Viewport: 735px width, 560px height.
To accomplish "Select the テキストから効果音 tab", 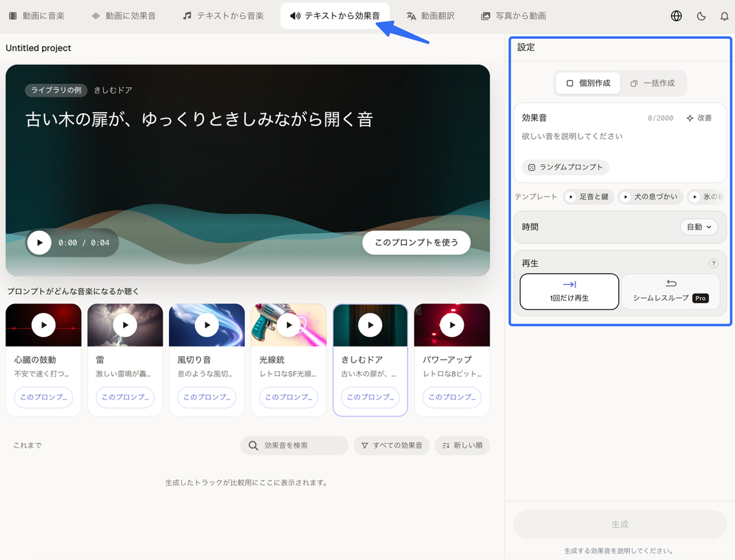I will pyautogui.click(x=335, y=16).
